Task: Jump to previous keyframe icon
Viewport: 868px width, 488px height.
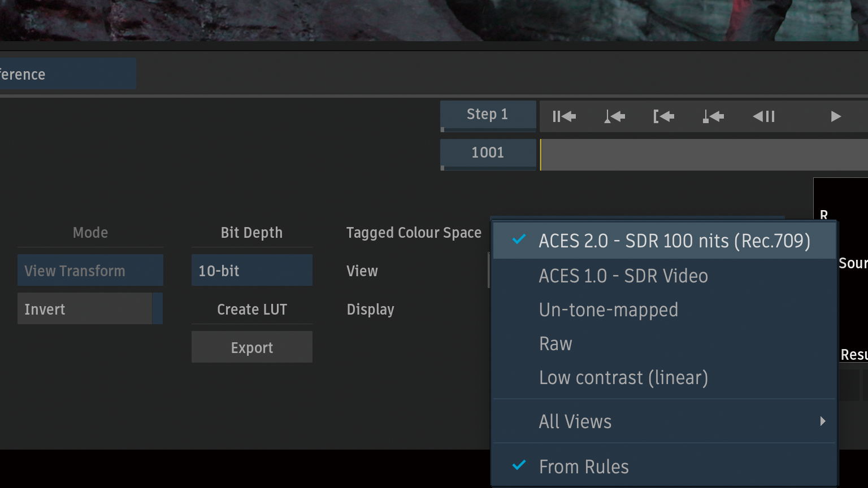Action: pyautogui.click(x=614, y=116)
